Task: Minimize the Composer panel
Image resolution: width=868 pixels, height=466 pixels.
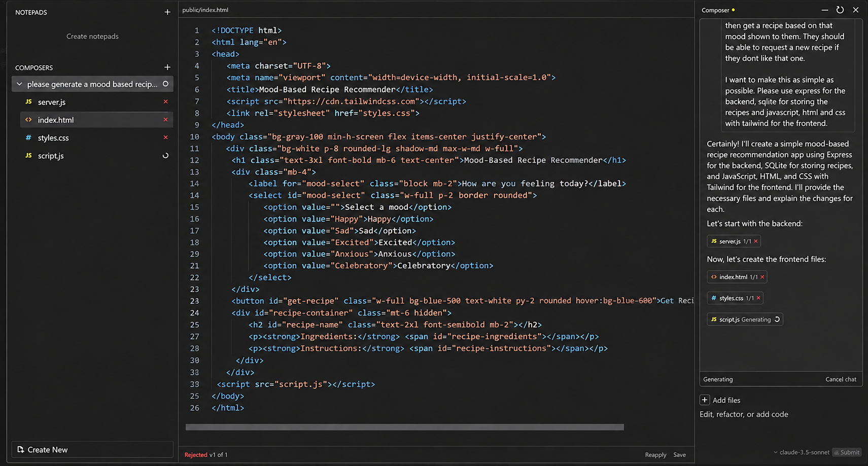Action: pos(825,10)
